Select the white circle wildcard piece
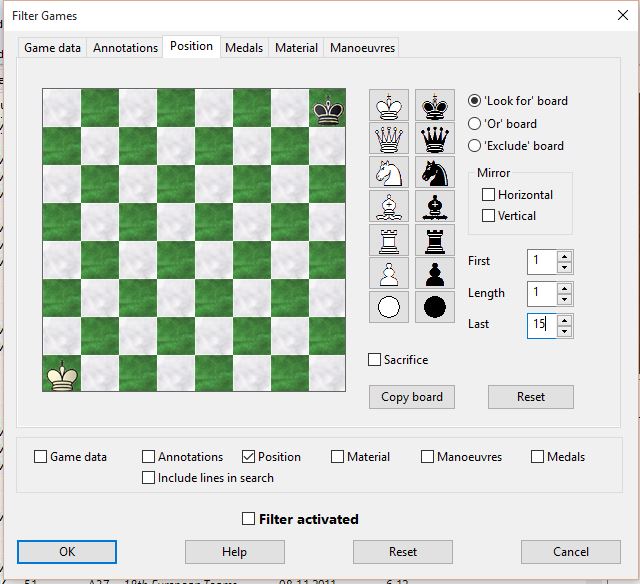This screenshot has height=584, width=640. [x=389, y=306]
